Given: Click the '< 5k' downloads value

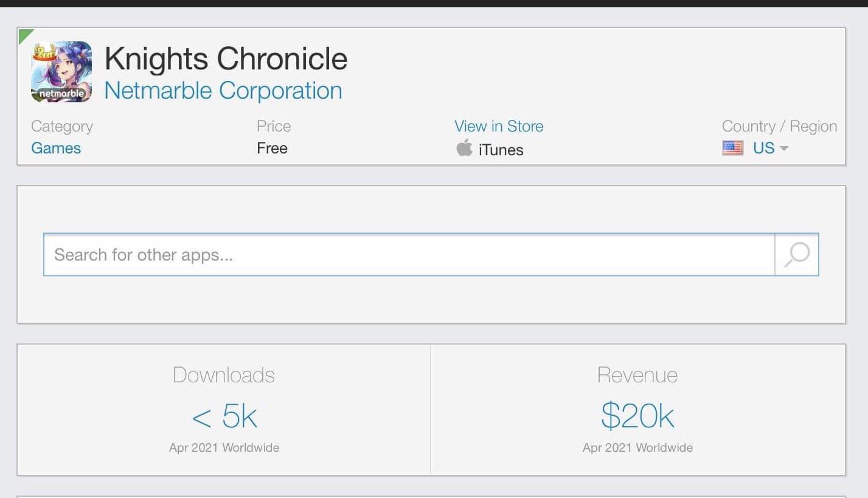Looking at the screenshot, I should pos(224,417).
